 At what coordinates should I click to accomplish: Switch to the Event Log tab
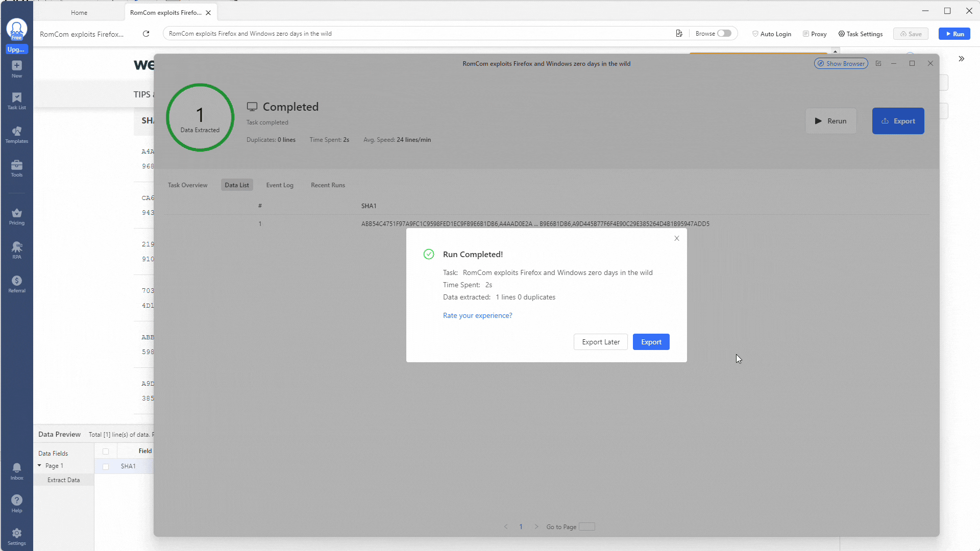pyautogui.click(x=279, y=184)
